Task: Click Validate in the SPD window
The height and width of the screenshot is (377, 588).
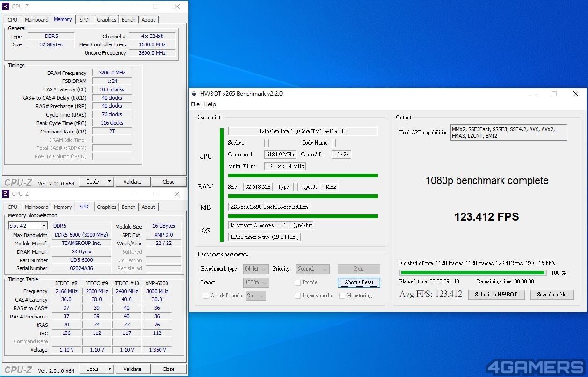Action: [x=132, y=369]
